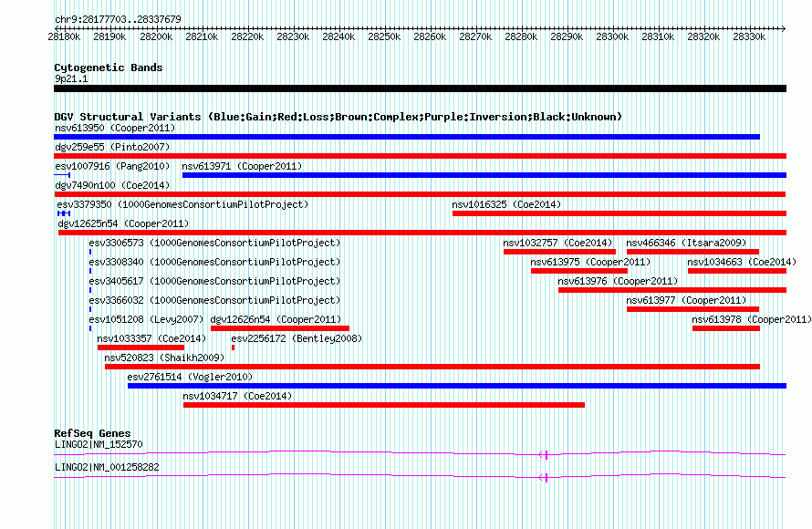Click the nsv1034717 (Coe2014) red bar
812x529 pixels.
[x=384, y=405]
